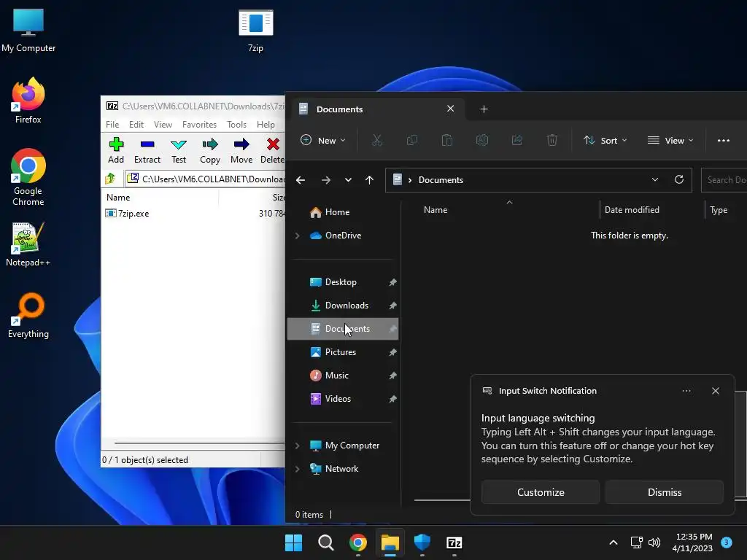Image resolution: width=747 pixels, height=560 pixels.
Task: Open the View menu in 7-Zip
Action: tap(163, 124)
